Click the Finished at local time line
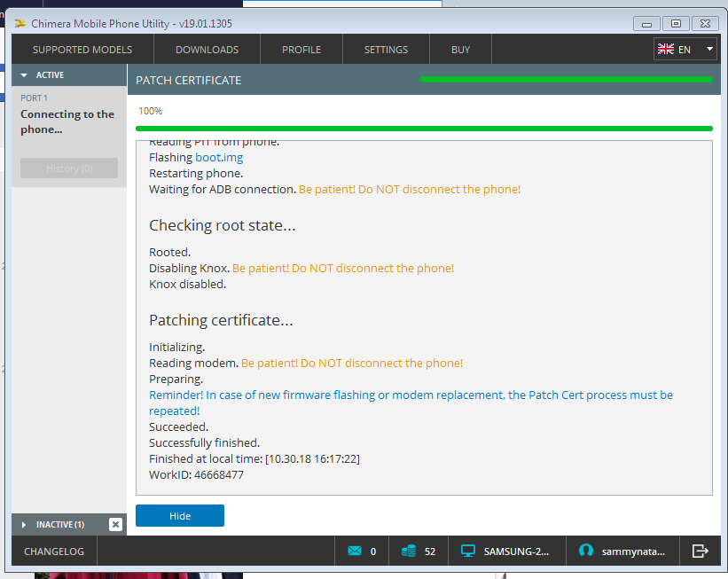728x579 pixels. 254,458
